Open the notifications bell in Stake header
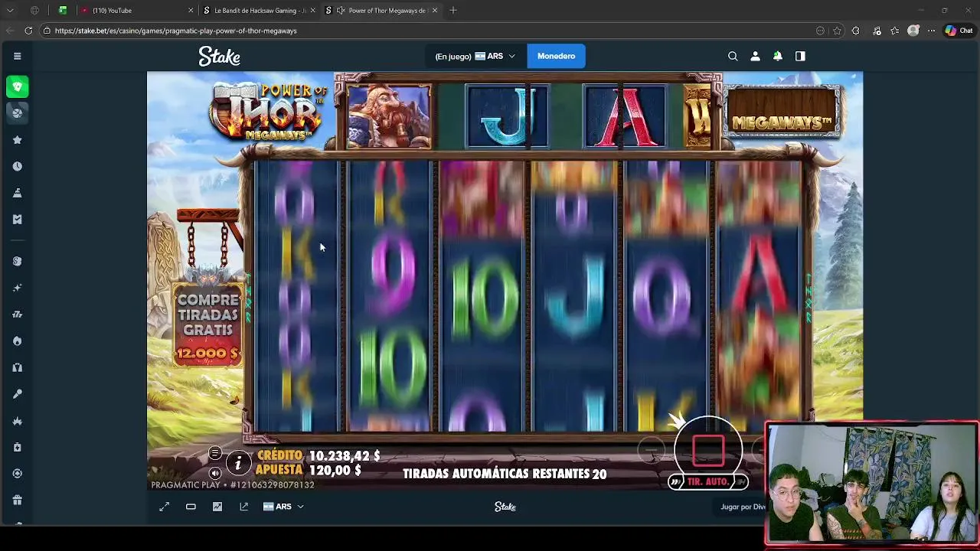 (777, 56)
